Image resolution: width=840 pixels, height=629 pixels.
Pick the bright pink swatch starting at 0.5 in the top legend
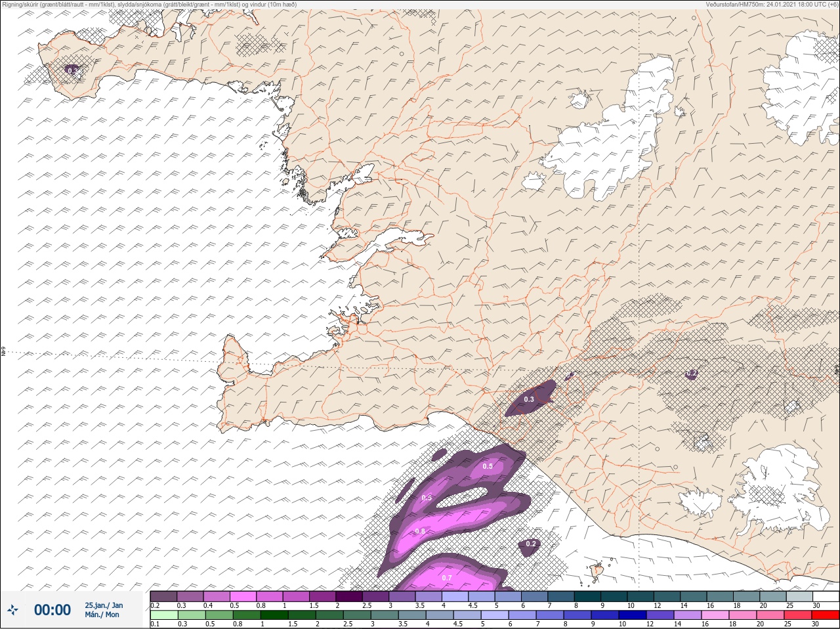pos(243,596)
